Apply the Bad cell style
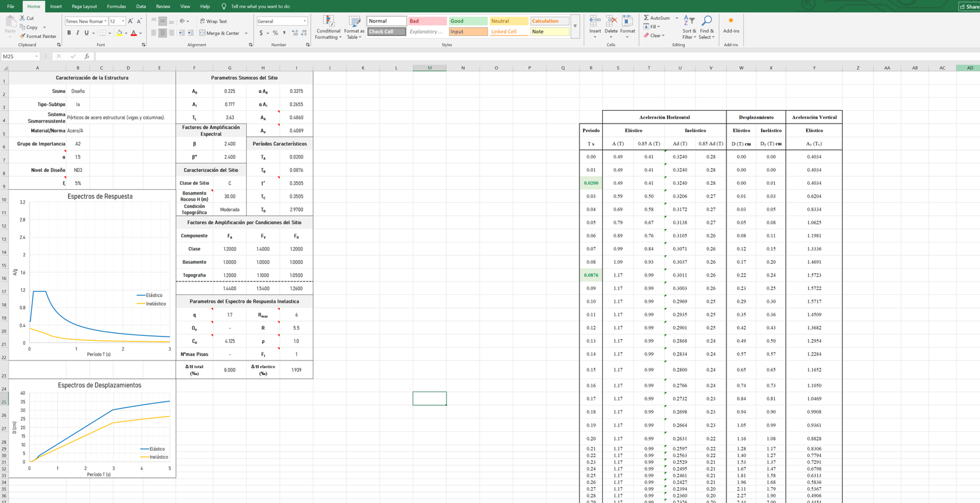Screen dimensions: 980x503 pos(427,21)
